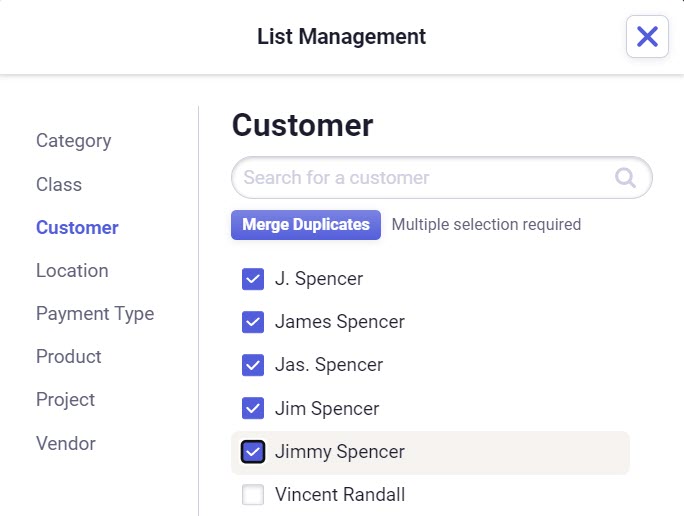Open the Project list

click(65, 400)
